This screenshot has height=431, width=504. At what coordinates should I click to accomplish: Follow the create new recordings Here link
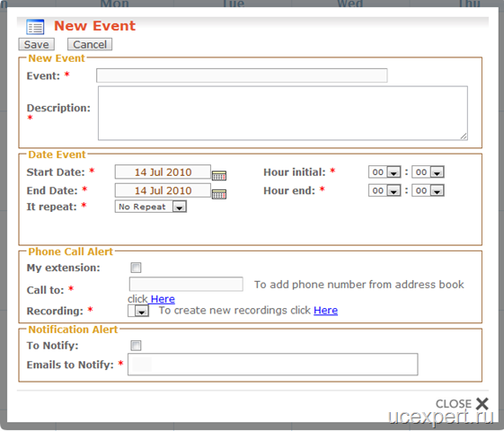[325, 311]
